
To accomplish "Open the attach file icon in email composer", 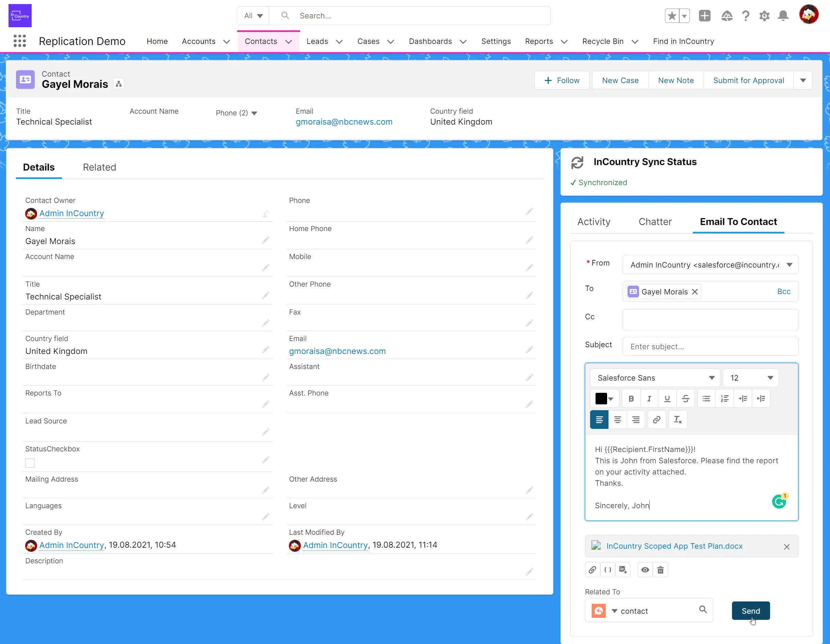I will pos(592,569).
